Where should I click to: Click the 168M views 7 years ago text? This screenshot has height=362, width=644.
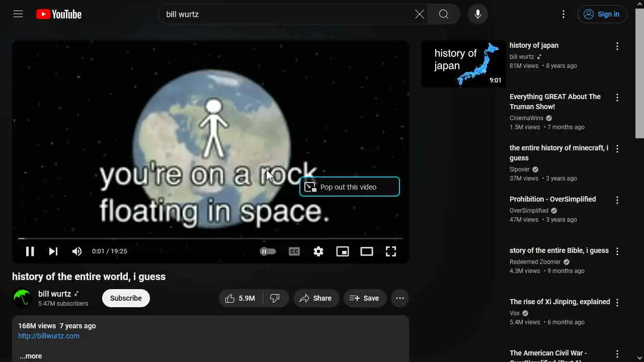pyautogui.click(x=57, y=326)
